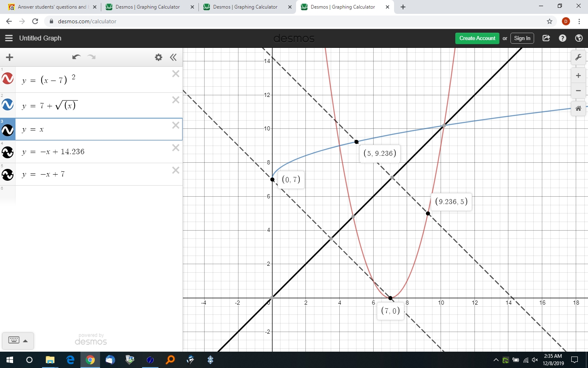588x368 pixels.
Task: Go forward in browser history
Action: coord(22,21)
